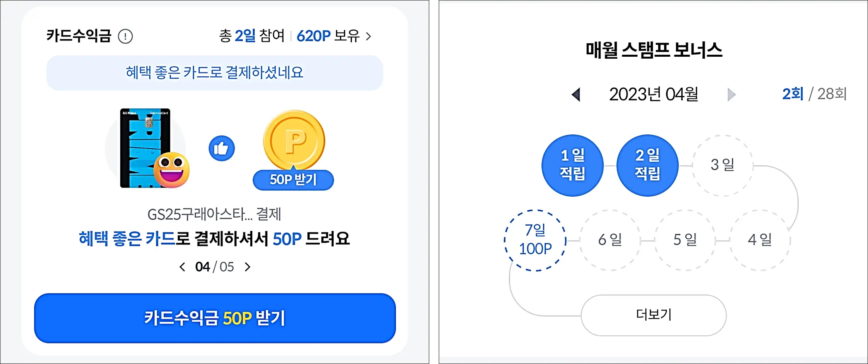Click the thumbs-up icon
This screenshot has height=364, width=868.
[x=221, y=148]
